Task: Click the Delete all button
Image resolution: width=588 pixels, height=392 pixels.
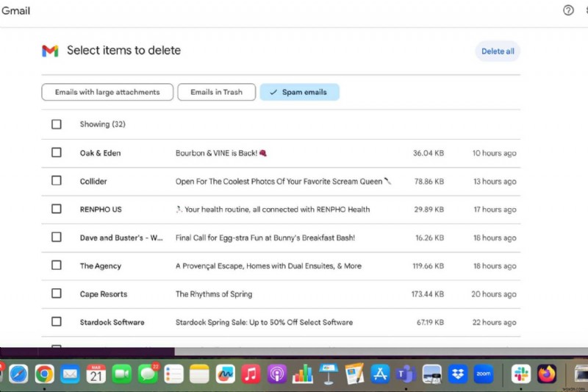Action: coord(498,51)
